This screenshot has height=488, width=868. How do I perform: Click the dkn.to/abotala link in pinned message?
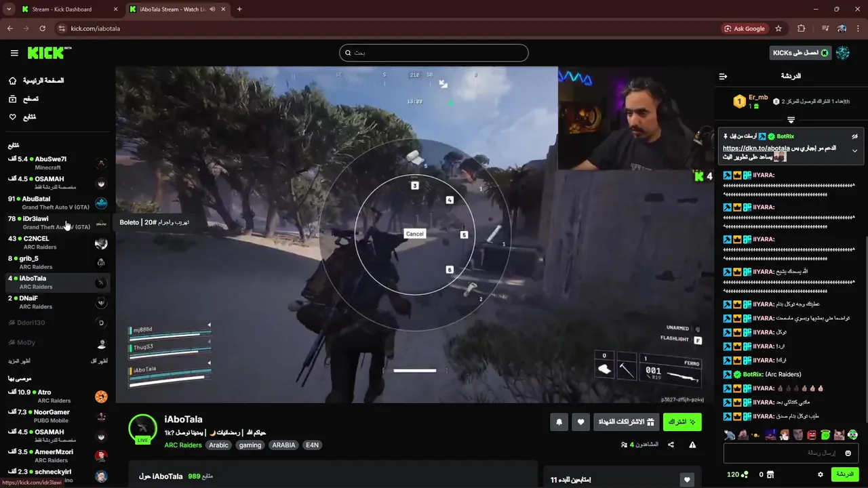click(756, 148)
